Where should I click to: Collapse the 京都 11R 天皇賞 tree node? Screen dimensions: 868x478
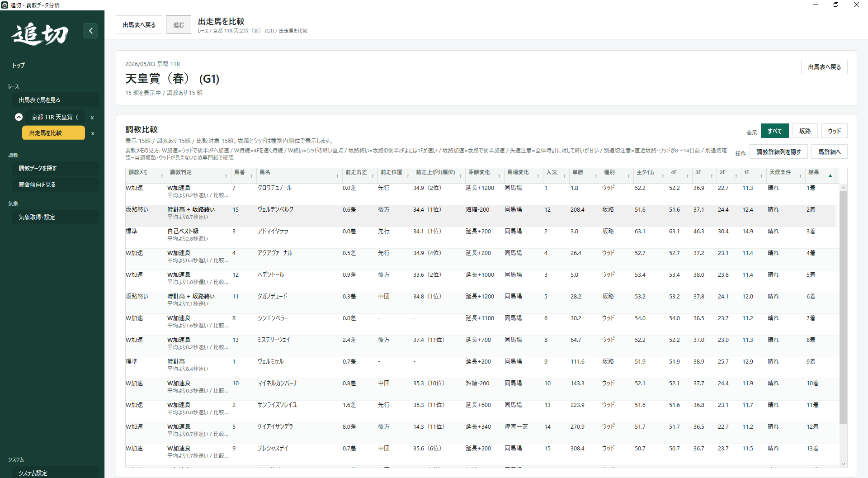(x=19, y=117)
